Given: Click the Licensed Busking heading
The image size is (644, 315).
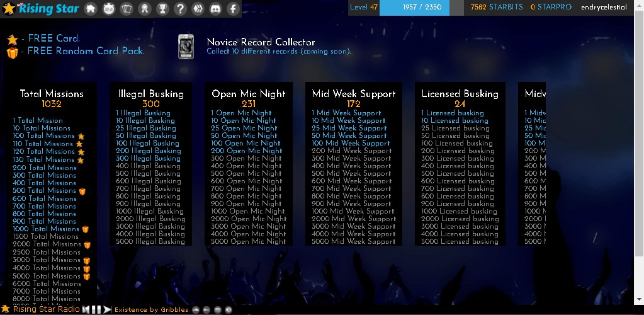Looking at the screenshot, I should click(x=460, y=94).
